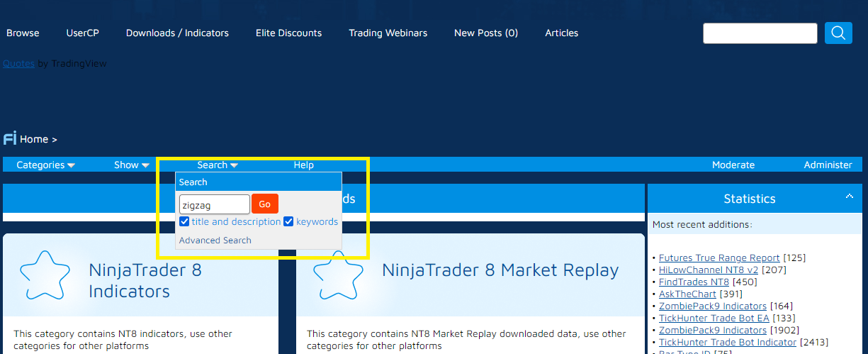Open Articles in top navigation
The width and height of the screenshot is (868, 354).
click(561, 33)
